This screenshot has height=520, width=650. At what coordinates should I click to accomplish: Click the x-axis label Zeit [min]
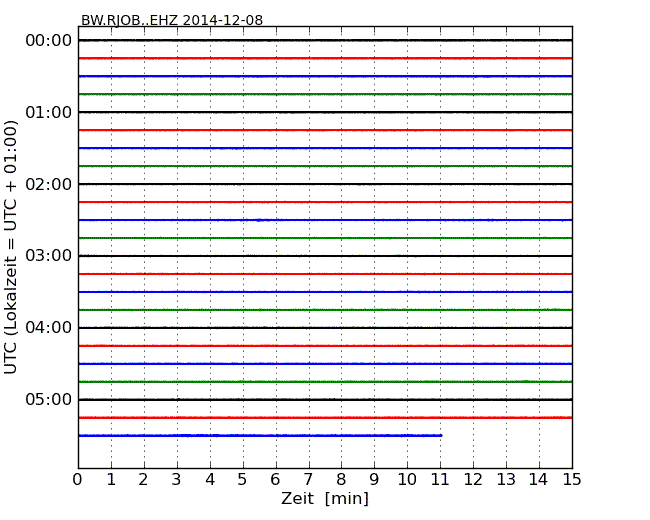tap(325, 498)
